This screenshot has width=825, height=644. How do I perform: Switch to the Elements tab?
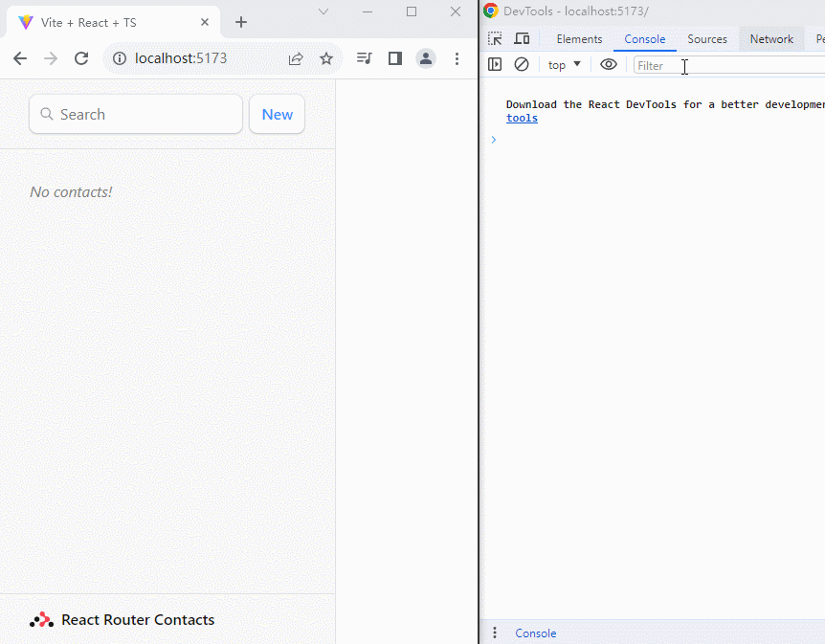579,39
